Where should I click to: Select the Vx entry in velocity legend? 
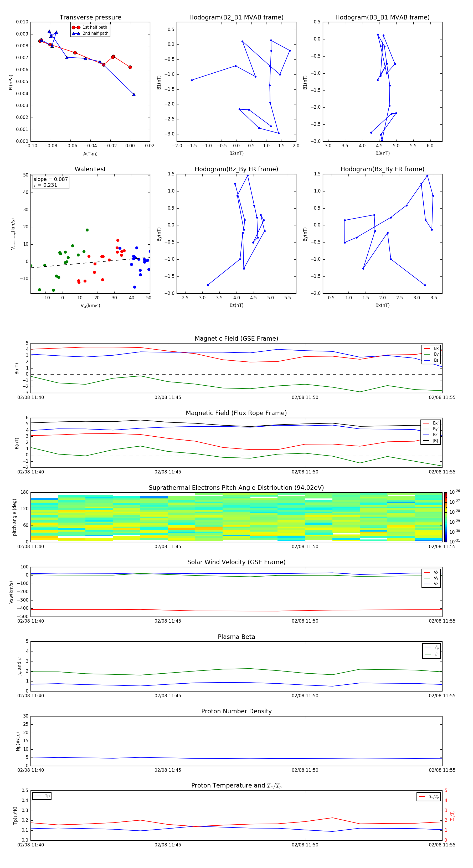431,572
